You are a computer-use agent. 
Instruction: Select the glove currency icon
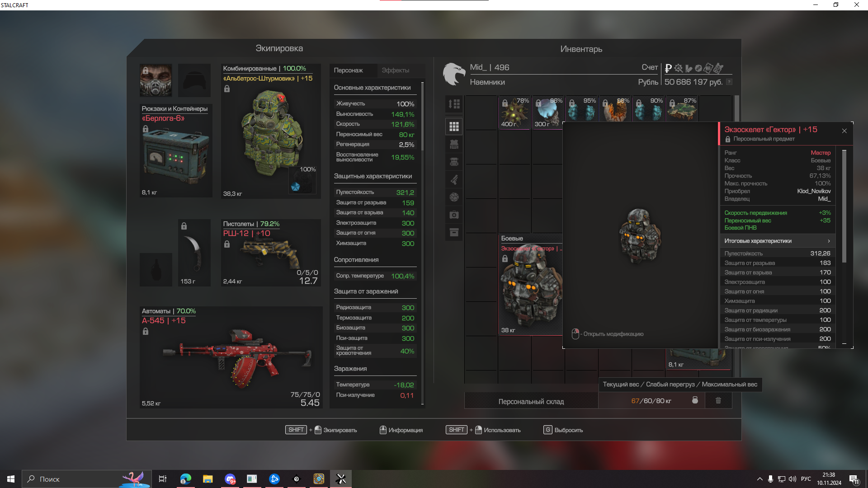689,68
